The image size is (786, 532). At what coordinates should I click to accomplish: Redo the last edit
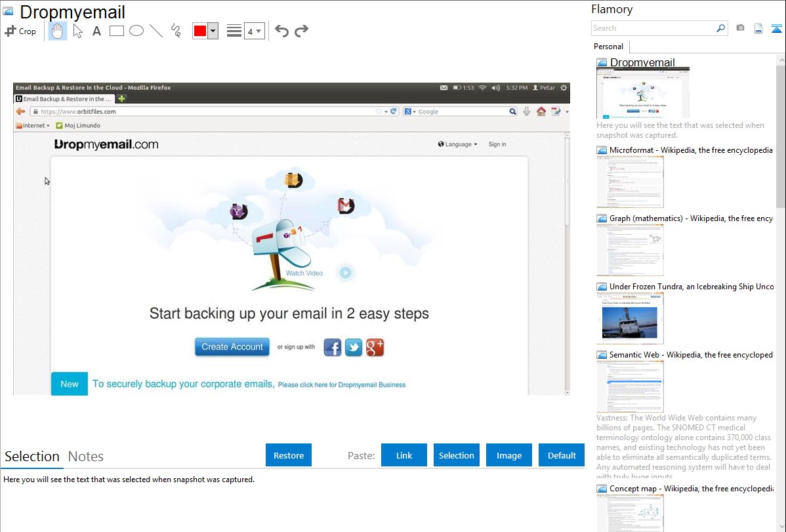[301, 31]
